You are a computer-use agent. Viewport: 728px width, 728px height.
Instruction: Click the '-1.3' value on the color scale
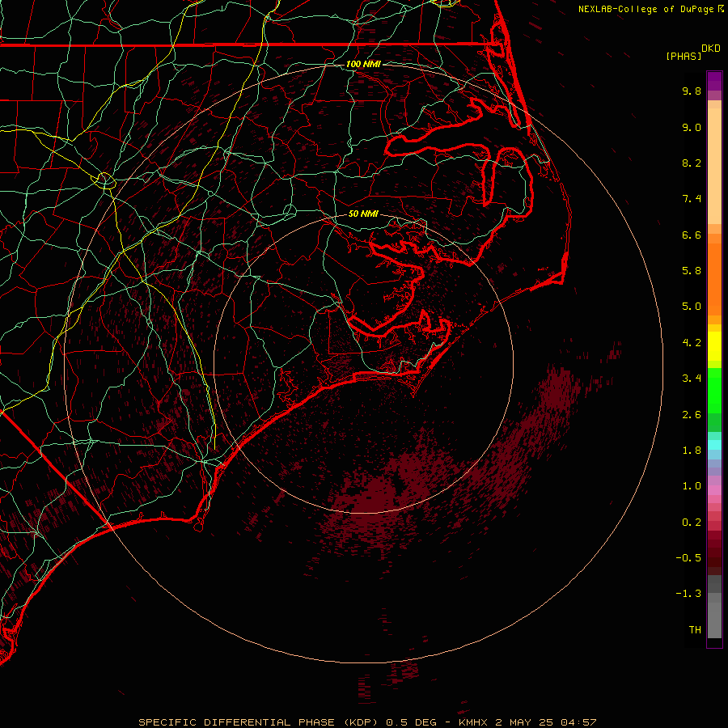click(688, 594)
